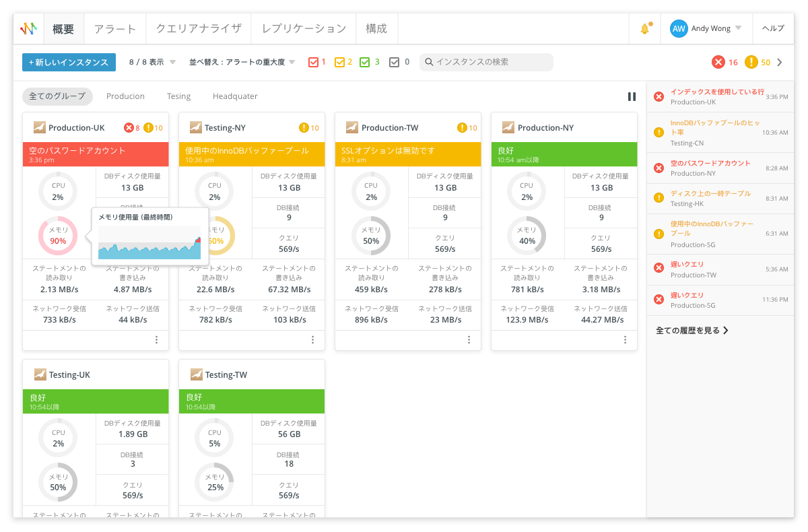This screenshot has height=532, width=808.
Task: Click the Production-NY memory 40% gauge
Action: (x=527, y=236)
